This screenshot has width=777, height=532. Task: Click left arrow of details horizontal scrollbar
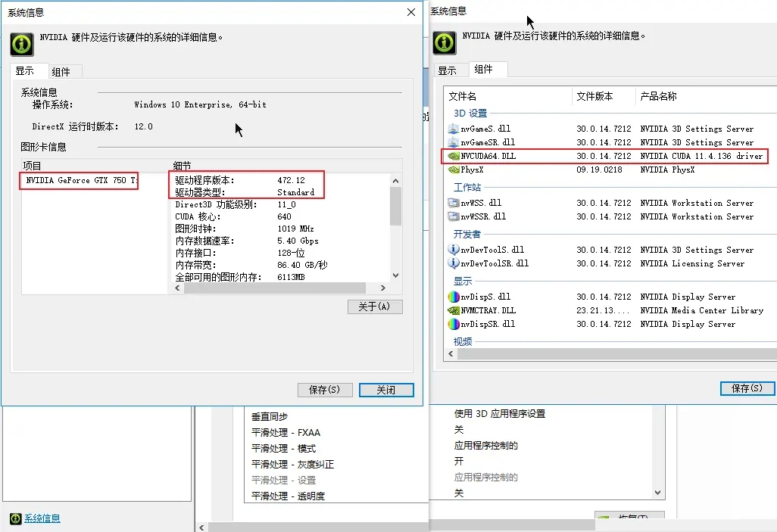click(x=177, y=288)
